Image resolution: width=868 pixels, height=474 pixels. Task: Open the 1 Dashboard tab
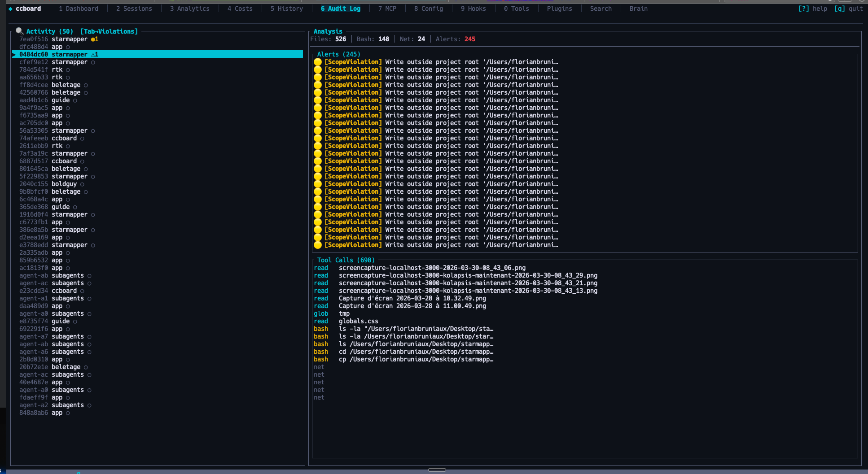point(79,9)
